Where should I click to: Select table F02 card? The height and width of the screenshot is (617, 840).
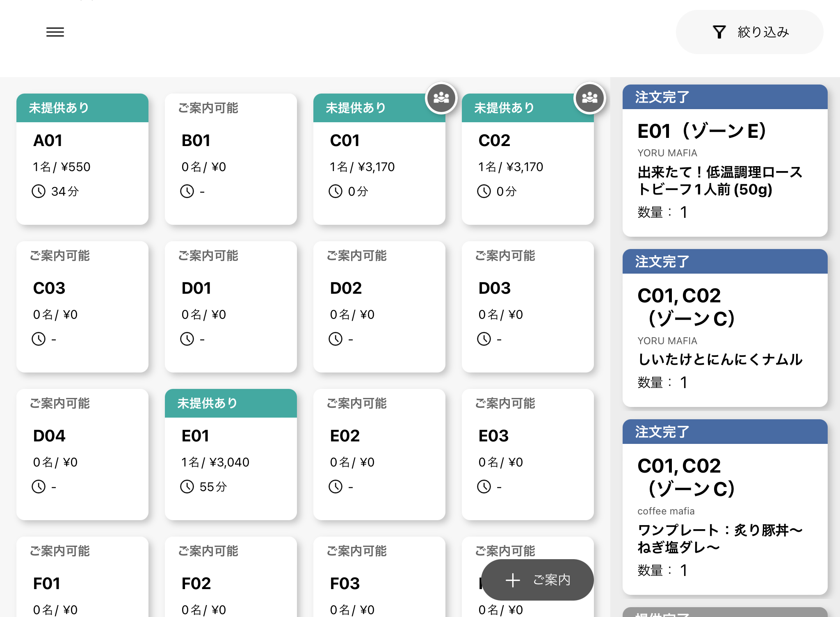231,583
